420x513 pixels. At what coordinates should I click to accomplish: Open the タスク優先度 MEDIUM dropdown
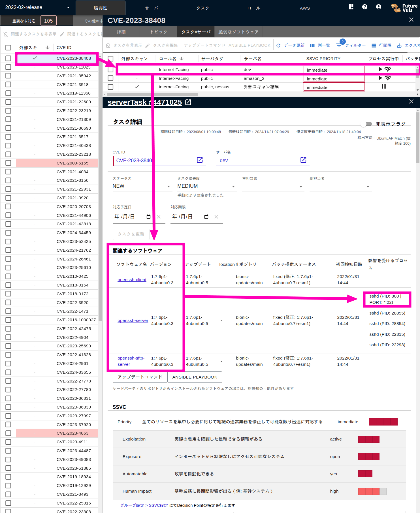coord(233,186)
